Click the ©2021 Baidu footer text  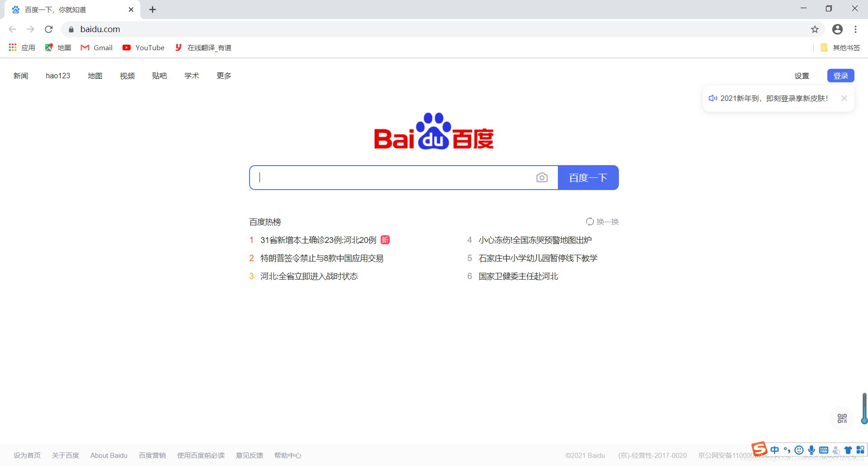[x=585, y=455]
